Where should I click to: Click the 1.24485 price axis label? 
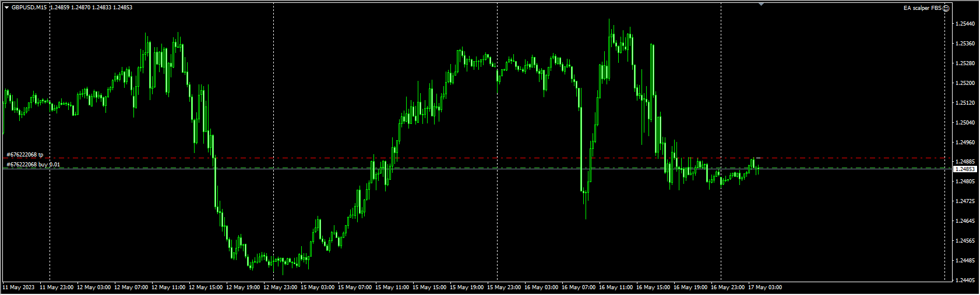point(965,261)
